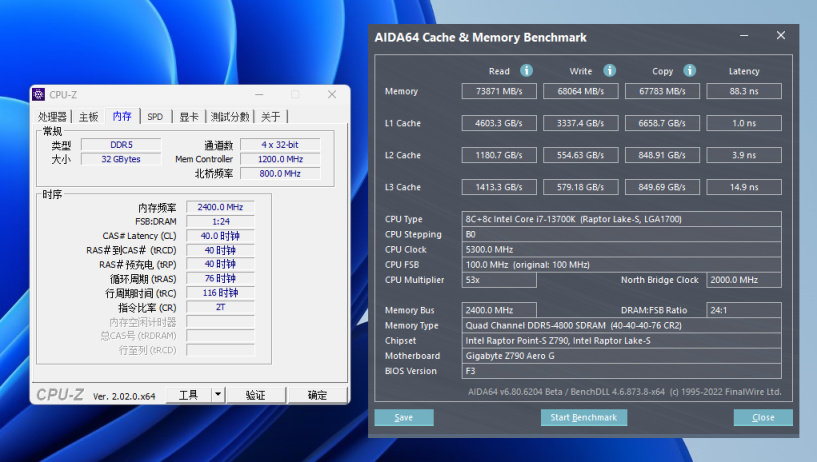The height and width of the screenshot is (462, 817).
Task: Click the 指令比率 (CR) value 2T
Action: [x=220, y=307]
